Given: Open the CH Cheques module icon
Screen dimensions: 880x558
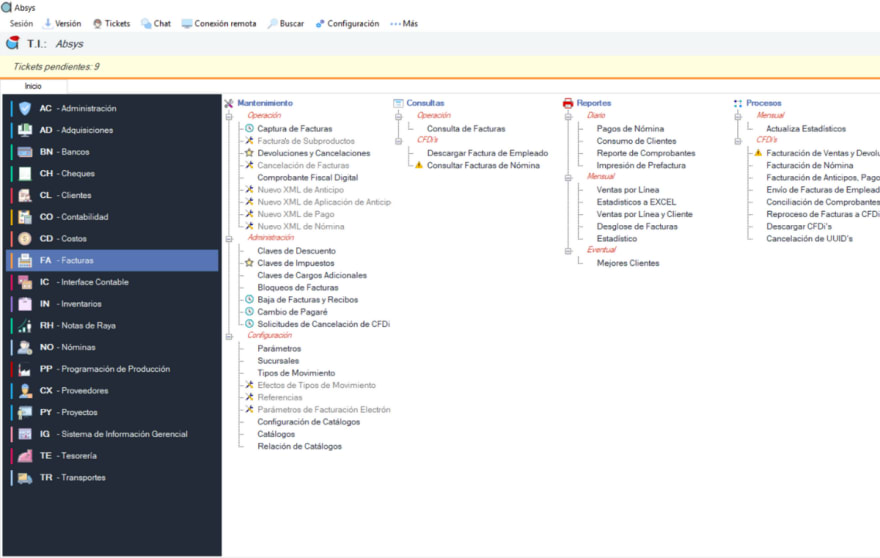Looking at the screenshot, I should pos(25,173).
